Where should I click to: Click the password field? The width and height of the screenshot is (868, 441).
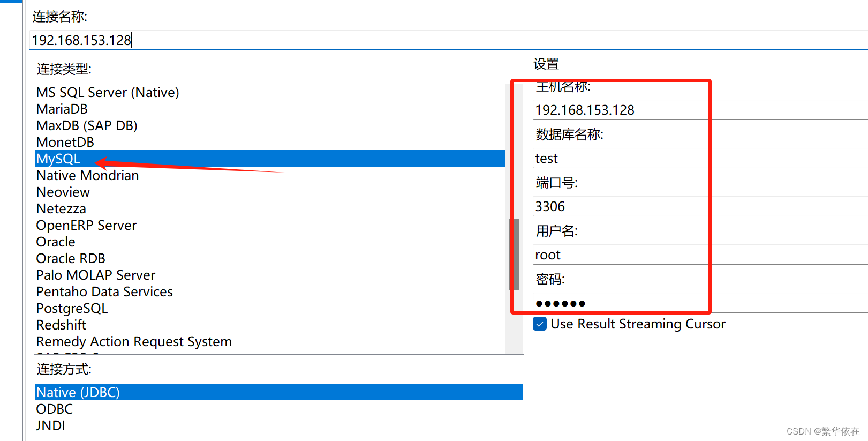click(x=700, y=303)
